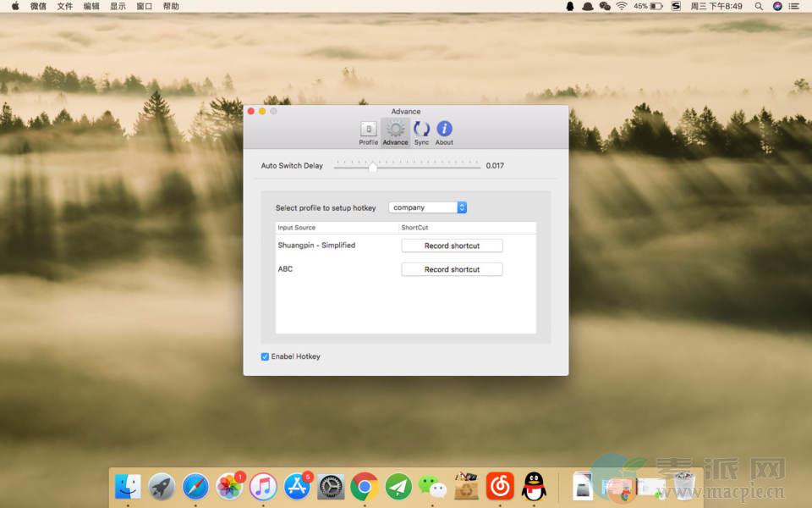
Task: Record shortcut for ABC input source
Action: point(452,269)
